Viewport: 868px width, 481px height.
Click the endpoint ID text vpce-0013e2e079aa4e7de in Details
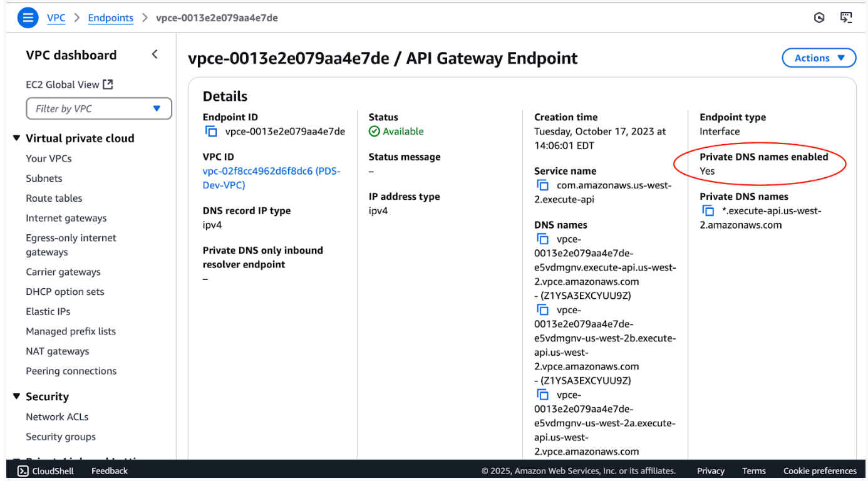(x=285, y=132)
